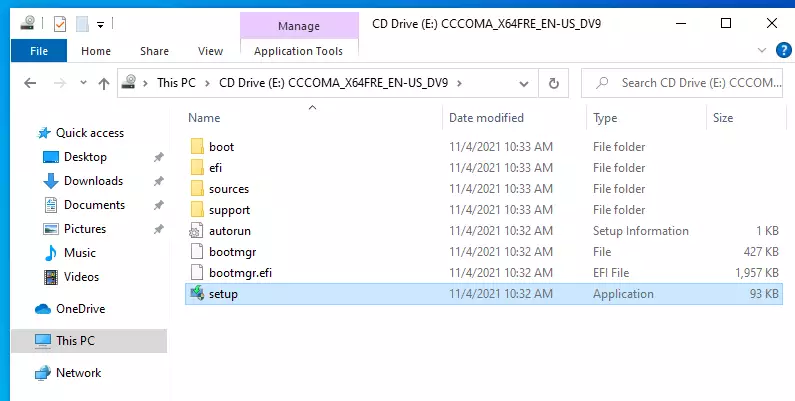Screen dimensions: 795x401
Task: Click the Properties icon in quick access toolbar
Action: 60,24
